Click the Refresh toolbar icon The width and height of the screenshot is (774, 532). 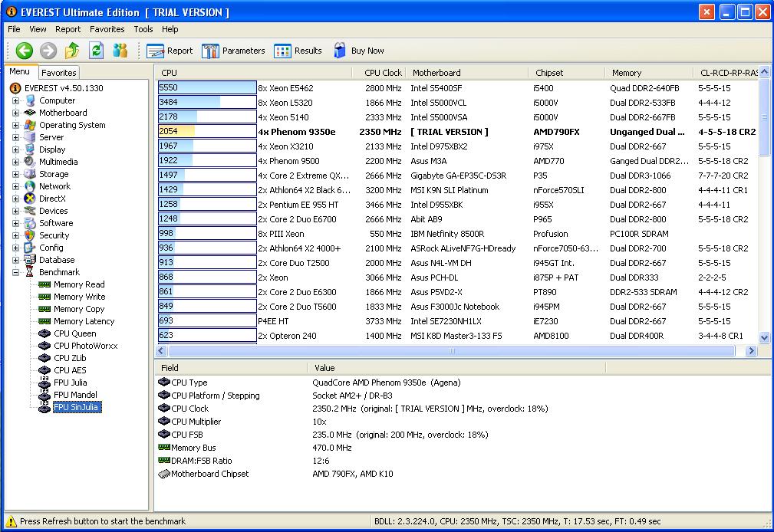(96, 51)
